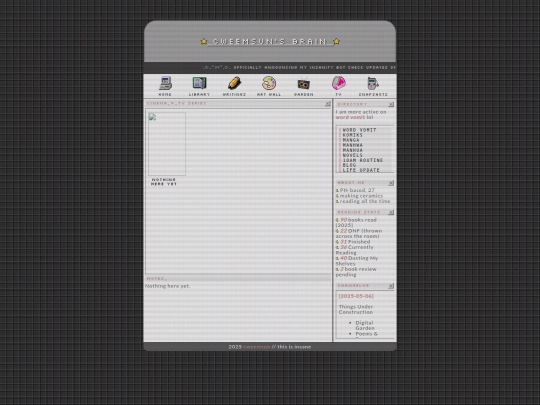Screen dimensions: 540x405
Task: Select the '2 book review pending' stat
Action: [x=356, y=272]
